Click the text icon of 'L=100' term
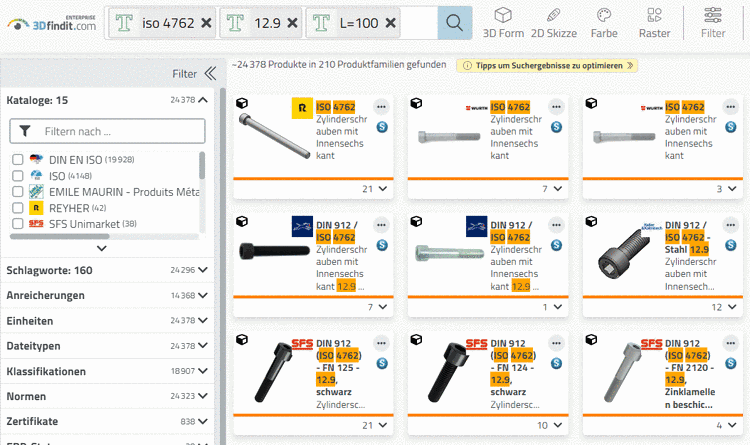750x445 pixels. coord(321,23)
